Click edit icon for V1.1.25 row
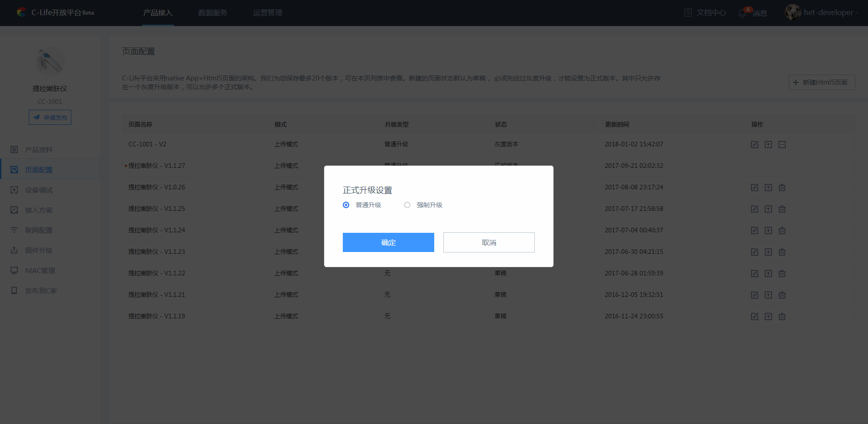This screenshot has height=424, width=868. pos(755,209)
